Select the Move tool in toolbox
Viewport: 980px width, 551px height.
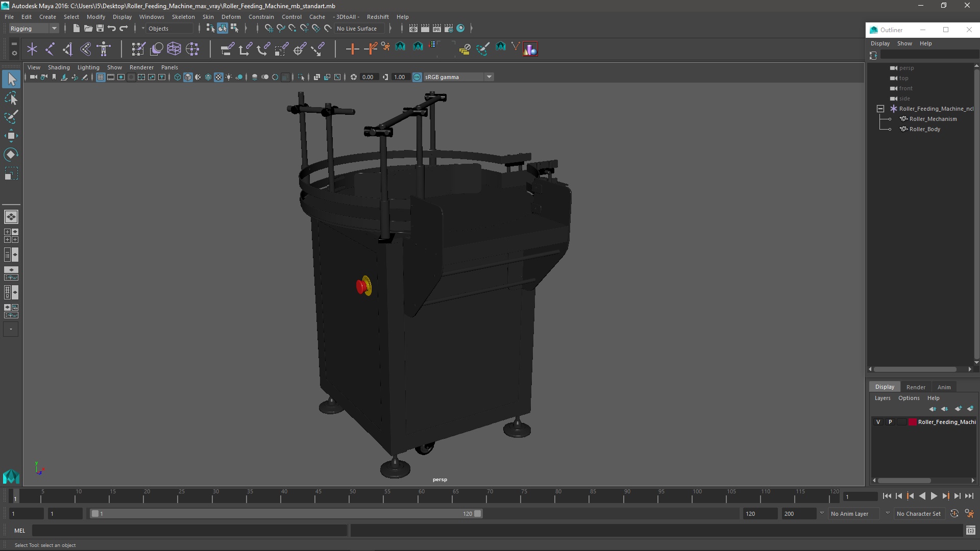[11, 136]
